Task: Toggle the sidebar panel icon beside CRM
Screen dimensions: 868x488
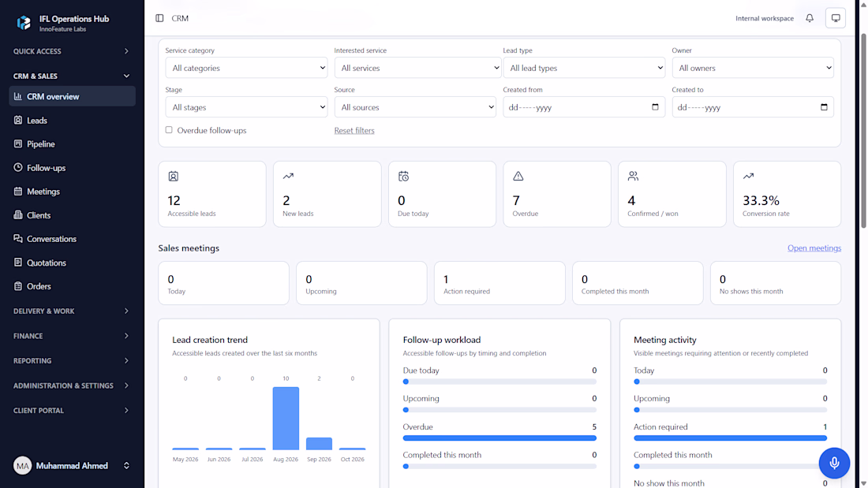Action: click(x=159, y=18)
